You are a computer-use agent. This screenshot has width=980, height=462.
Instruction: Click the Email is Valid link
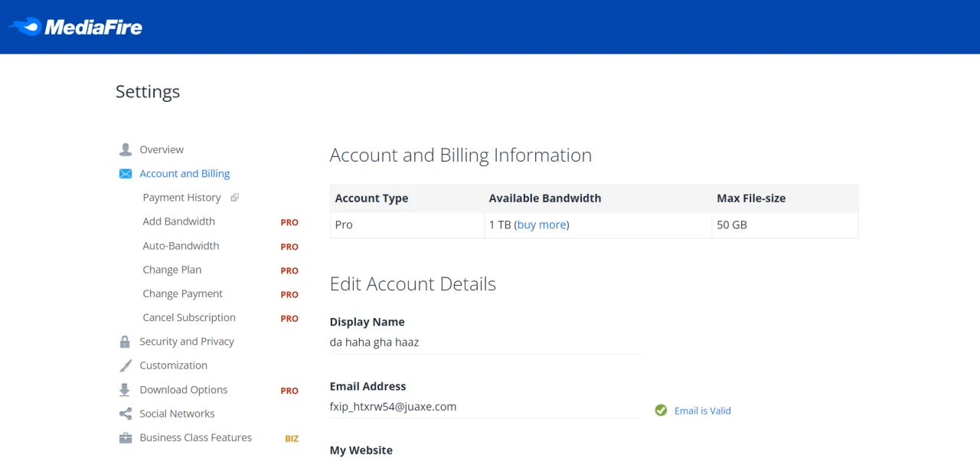[703, 411]
